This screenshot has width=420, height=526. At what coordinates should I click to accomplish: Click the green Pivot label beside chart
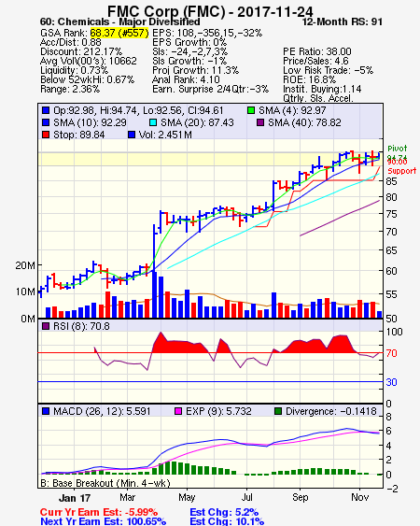[x=398, y=149]
